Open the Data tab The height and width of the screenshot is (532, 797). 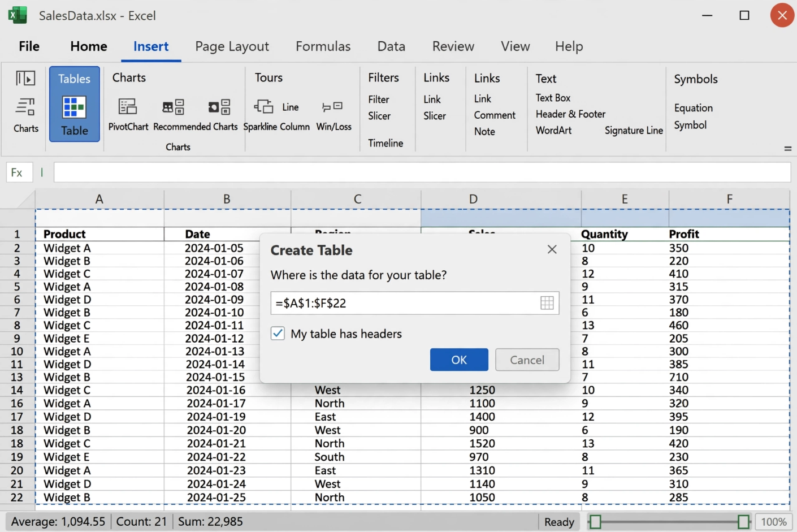(x=391, y=46)
